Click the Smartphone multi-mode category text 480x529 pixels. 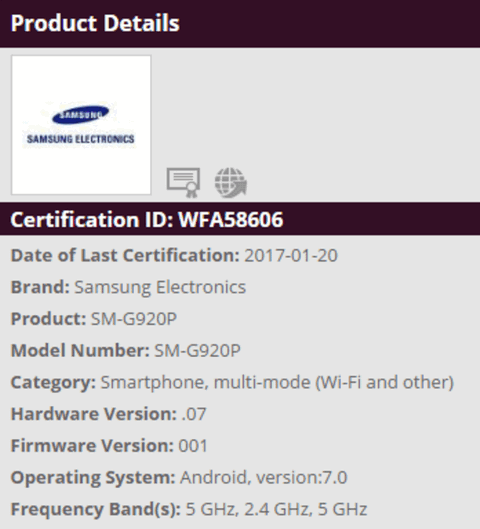point(277,383)
